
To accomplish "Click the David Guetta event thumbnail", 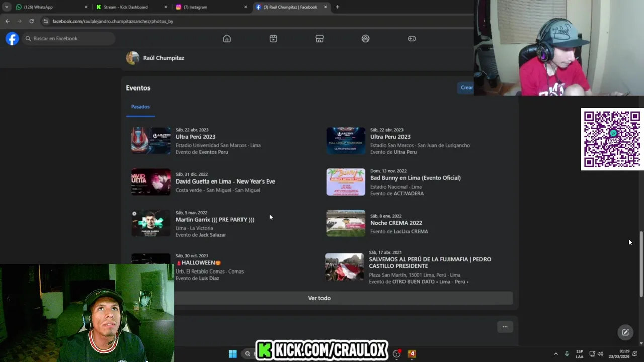I will coord(151,182).
